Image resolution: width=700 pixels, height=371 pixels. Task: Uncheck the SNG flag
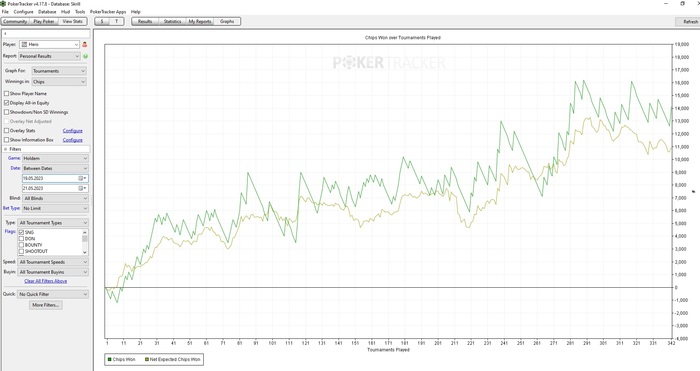21,233
